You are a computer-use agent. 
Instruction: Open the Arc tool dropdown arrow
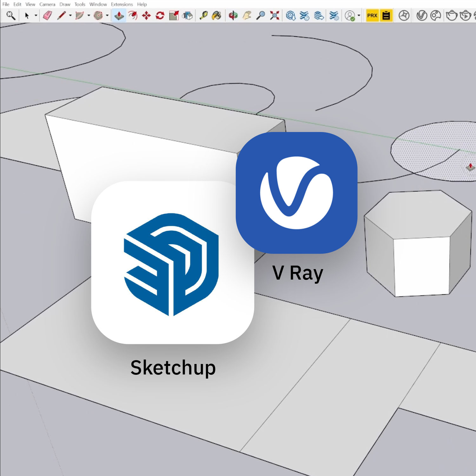click(89, 15)
